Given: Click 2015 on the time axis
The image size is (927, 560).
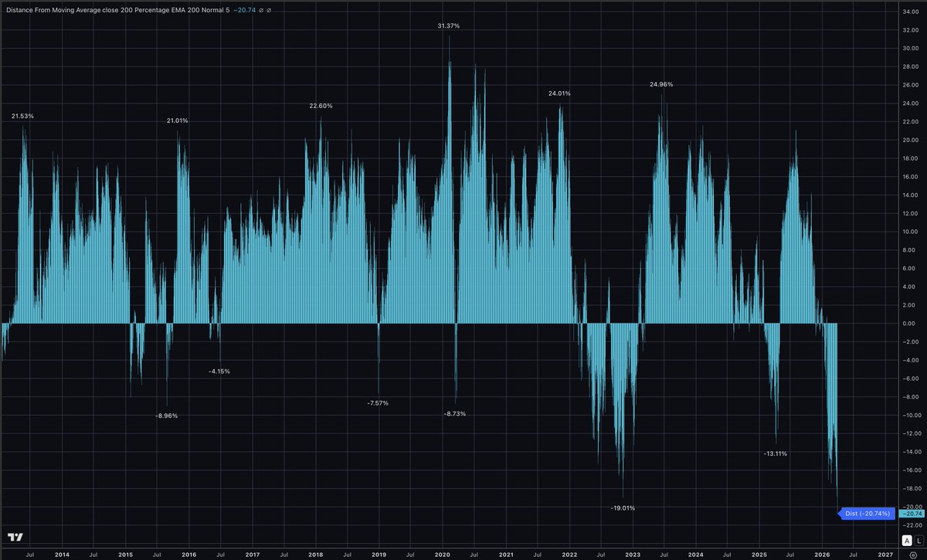Looking at the screenshot, I should 125,555.
